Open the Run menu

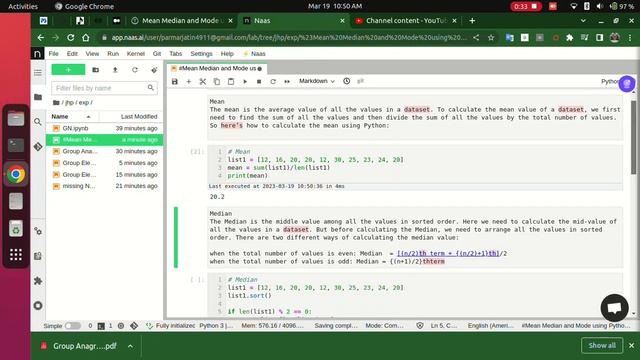click(113, 53)
